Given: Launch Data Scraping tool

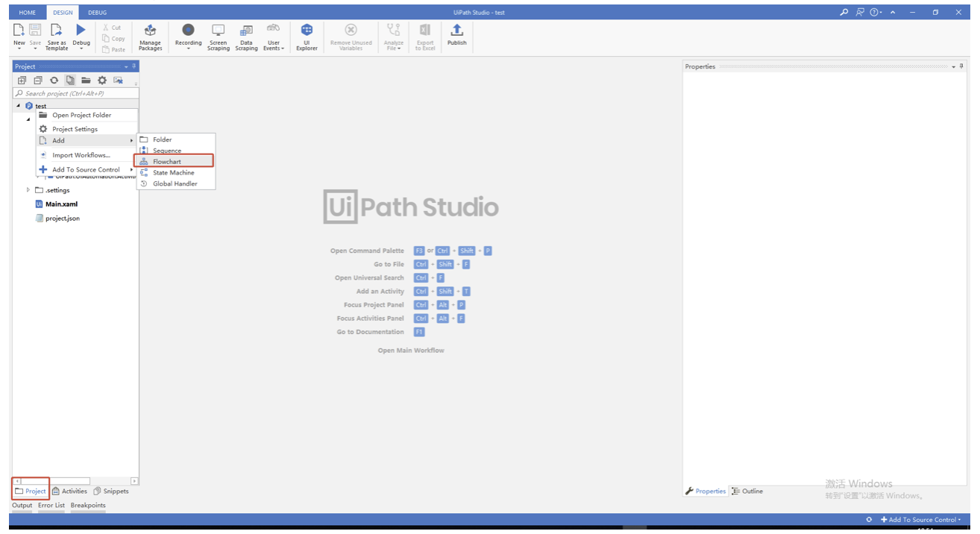Looking at the screenshot, I should (246, 37).
